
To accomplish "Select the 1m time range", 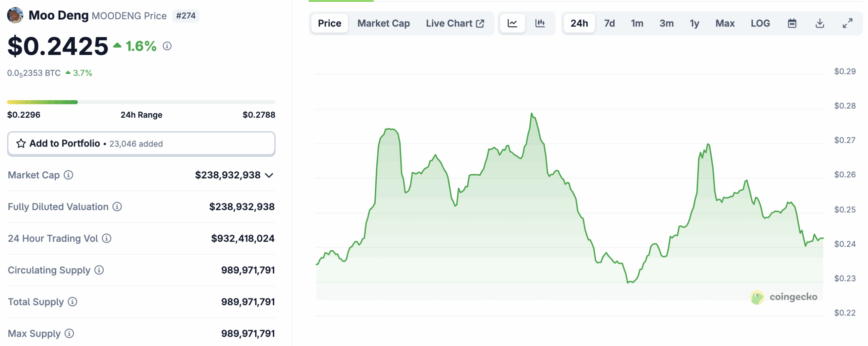I will [x=637, y=23].
